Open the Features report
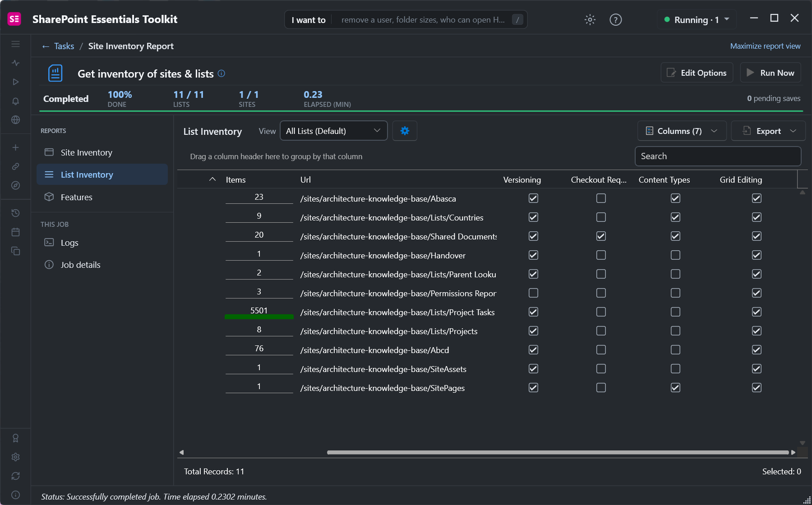The image size is (812, 505). click(x=102, y=197)
